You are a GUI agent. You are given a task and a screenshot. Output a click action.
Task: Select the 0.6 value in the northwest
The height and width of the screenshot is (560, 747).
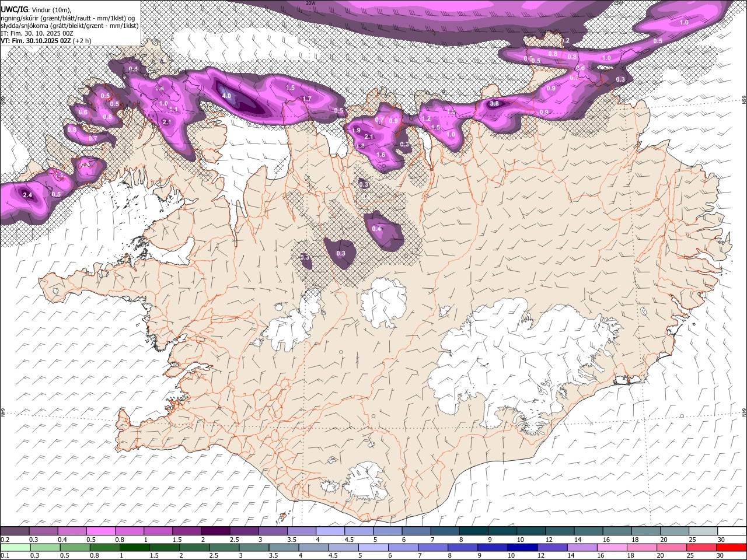coord(83,112)
